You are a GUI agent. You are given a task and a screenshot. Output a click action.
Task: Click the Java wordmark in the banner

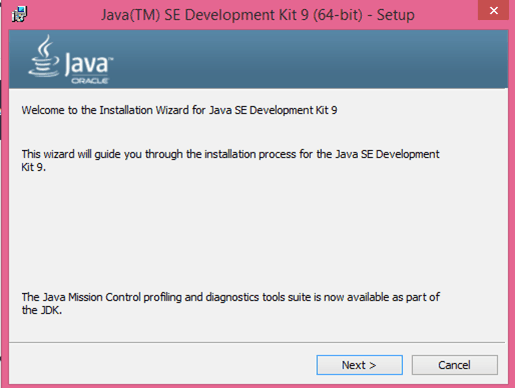[89, 64]
